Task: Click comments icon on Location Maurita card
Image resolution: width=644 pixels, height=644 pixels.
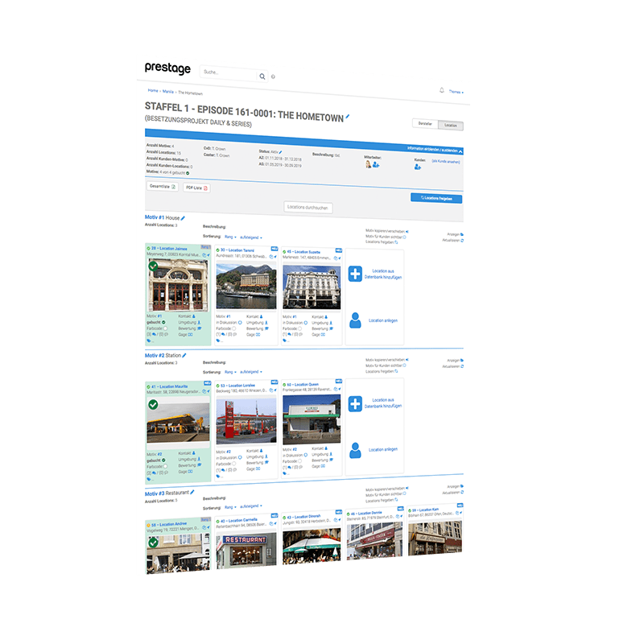Action: 154,473
